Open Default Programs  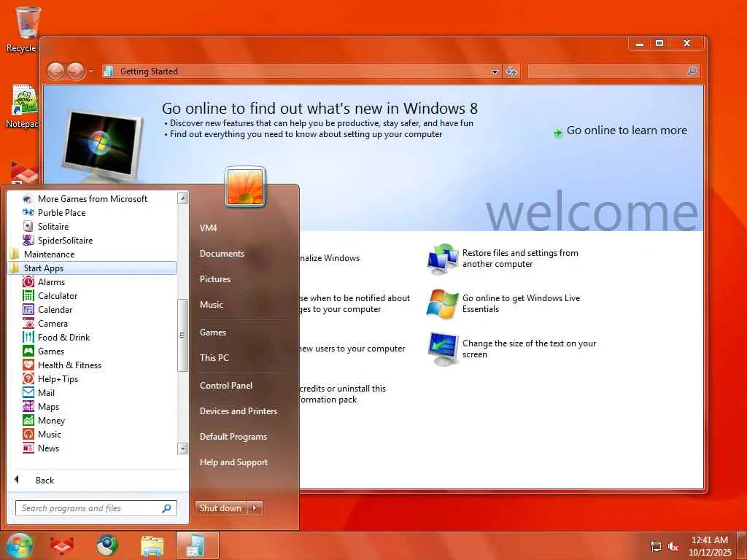click(x=233, y=436)
